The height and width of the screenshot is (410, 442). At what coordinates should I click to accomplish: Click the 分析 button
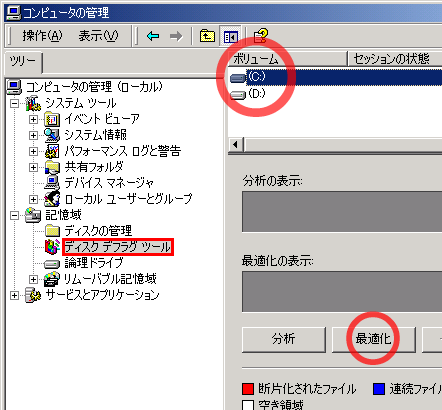[x=284, y=339]
